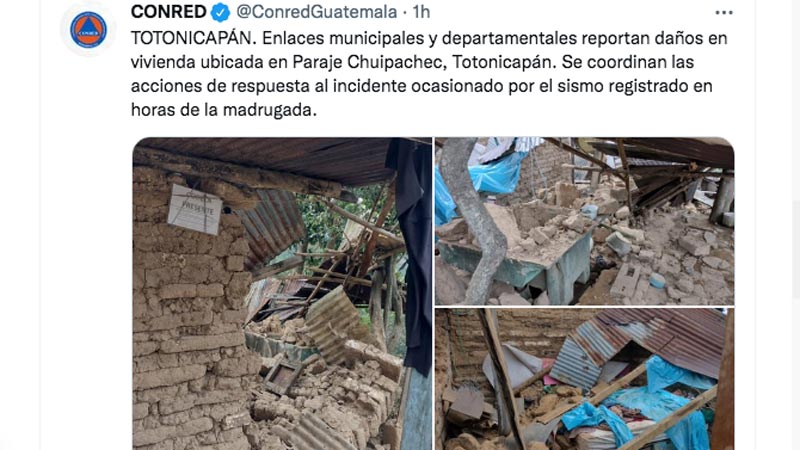Click the blue verified badge beside CONRED
800x450 pixels.
point(220,12)
